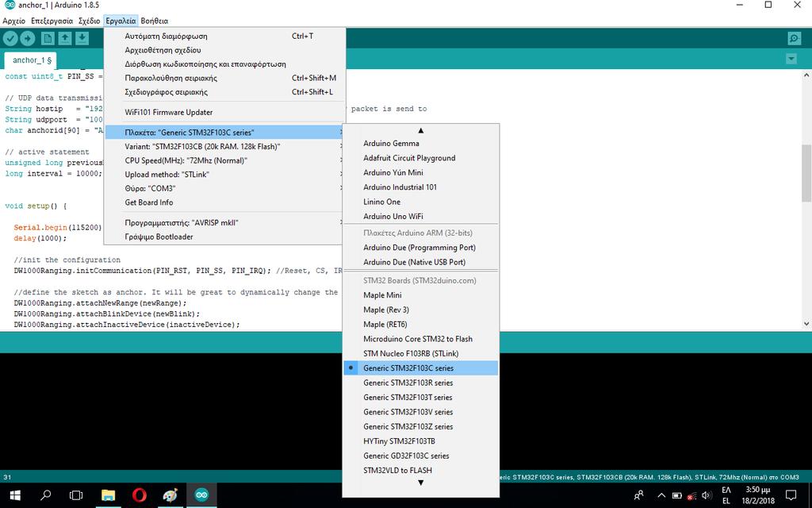Expand the Upload method STLink submenu
This screenshot has height=508, width=812.
224,174
